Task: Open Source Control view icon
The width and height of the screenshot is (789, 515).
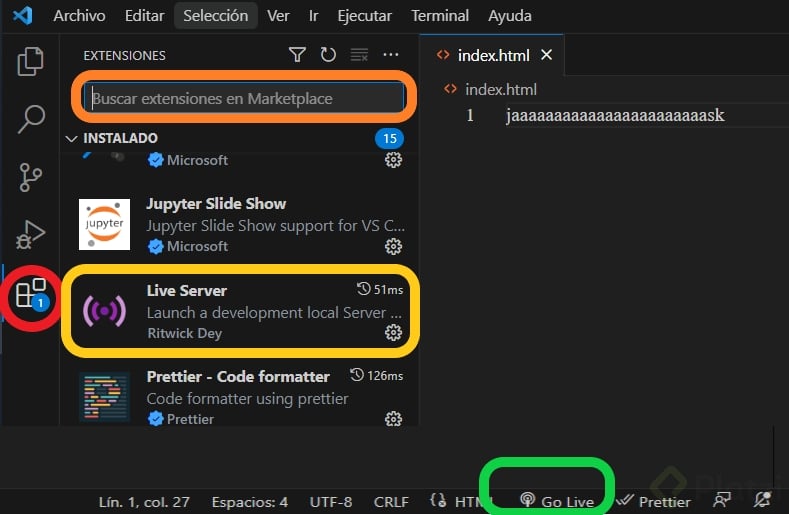Action: click(31, 177)
